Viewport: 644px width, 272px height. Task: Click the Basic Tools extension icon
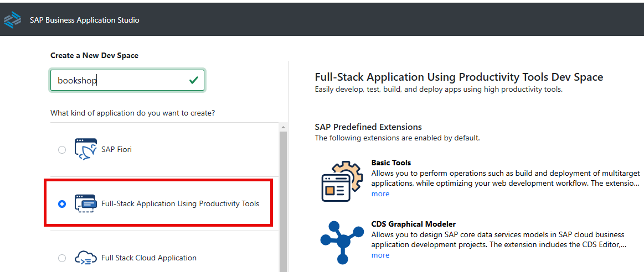click(342, 181)
